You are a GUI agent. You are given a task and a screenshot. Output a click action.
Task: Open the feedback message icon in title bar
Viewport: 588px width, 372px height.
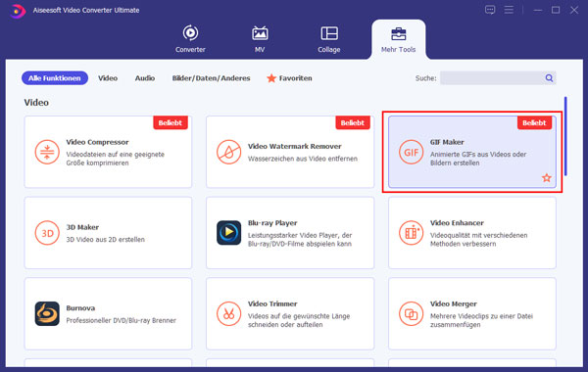pyautogui.click(x=490, y=10)
